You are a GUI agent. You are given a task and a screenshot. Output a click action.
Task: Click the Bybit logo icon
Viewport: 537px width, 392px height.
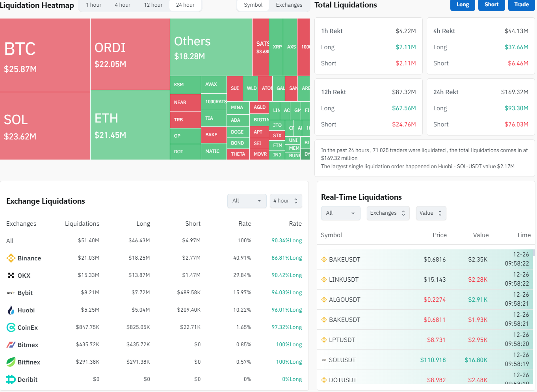point(11,293)
